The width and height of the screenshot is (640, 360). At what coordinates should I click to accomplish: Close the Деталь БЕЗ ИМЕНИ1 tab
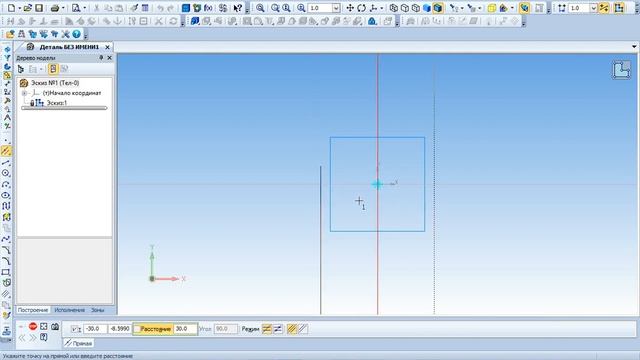pyautogui.click(x=107, y=47)
